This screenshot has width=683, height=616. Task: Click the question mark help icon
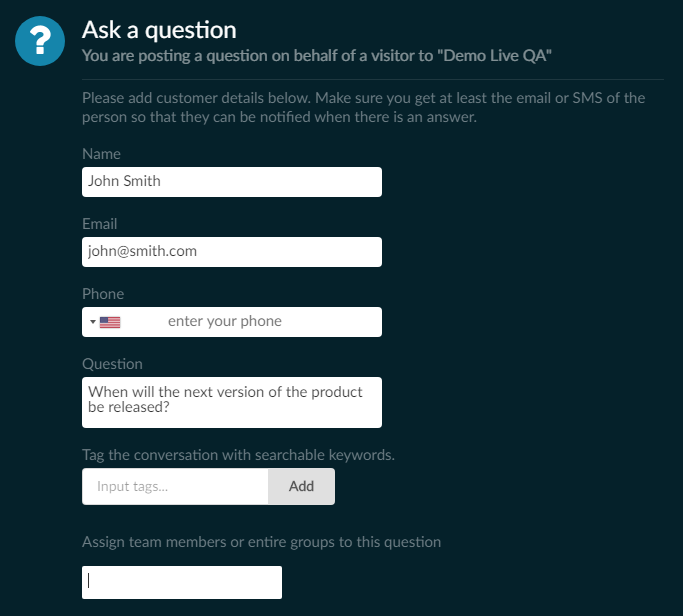(41, 42)
